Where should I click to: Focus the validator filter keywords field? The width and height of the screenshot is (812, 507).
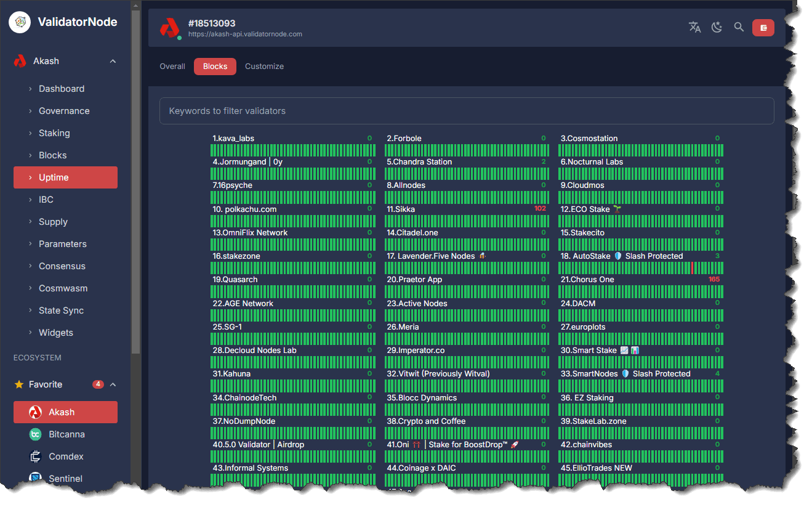pyautogui.click(x=467, y=111)
